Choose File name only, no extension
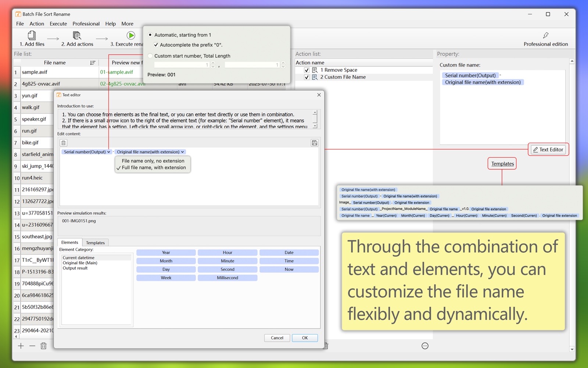588x368 pixels. tap(153, 161)
